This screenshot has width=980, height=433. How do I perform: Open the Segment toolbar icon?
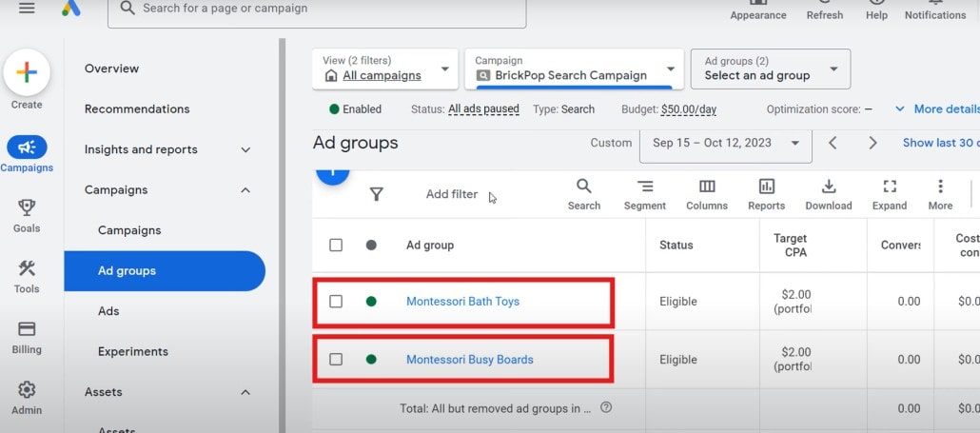point(644,195)
